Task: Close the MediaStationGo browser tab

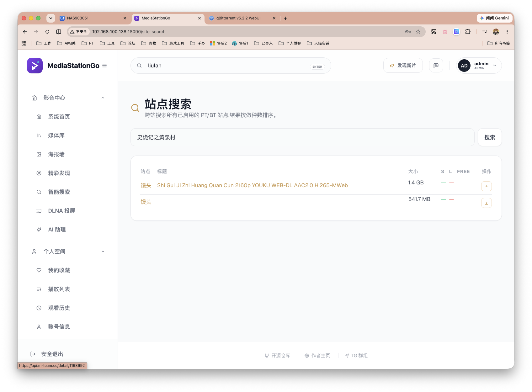Action: pos(199,18)
